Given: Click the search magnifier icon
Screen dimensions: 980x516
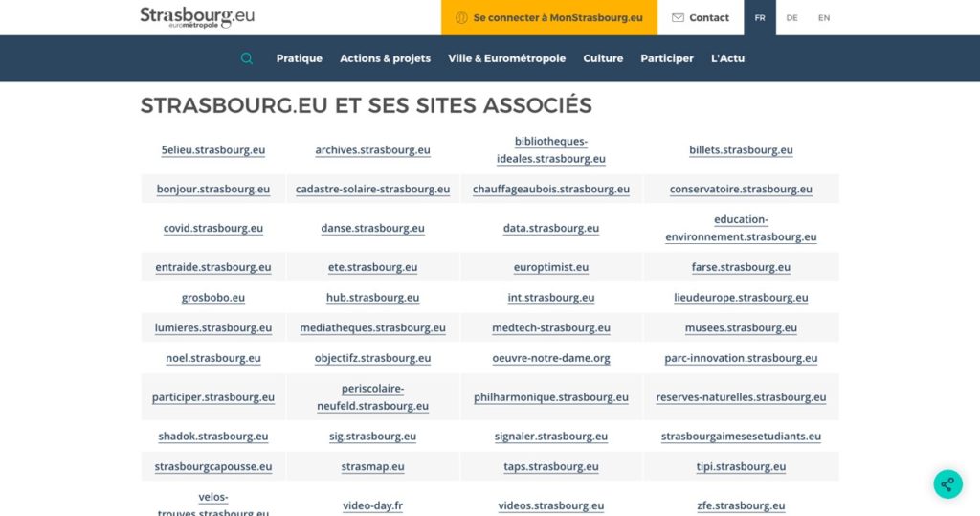Looking at the screenshot, I should coord(247,58).
